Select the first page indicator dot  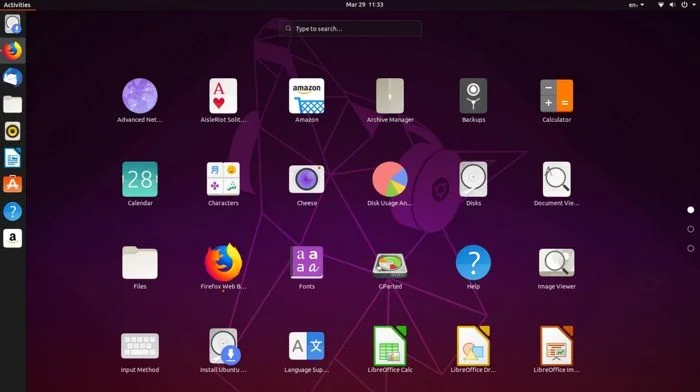tap(691, 209)
